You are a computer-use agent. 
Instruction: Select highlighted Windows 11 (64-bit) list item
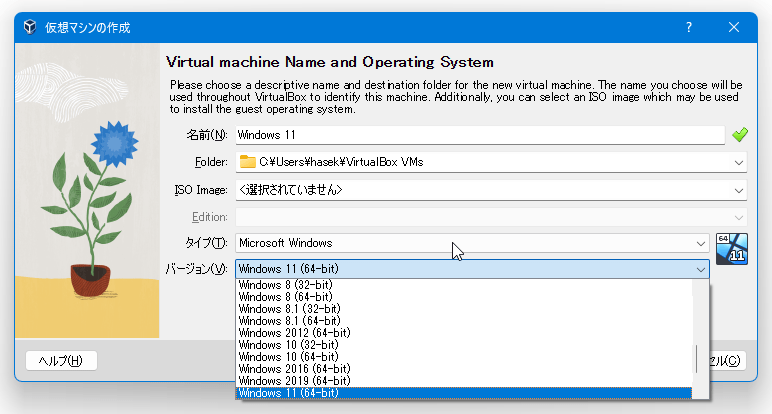pyautogui.click(x=464, y=393)
